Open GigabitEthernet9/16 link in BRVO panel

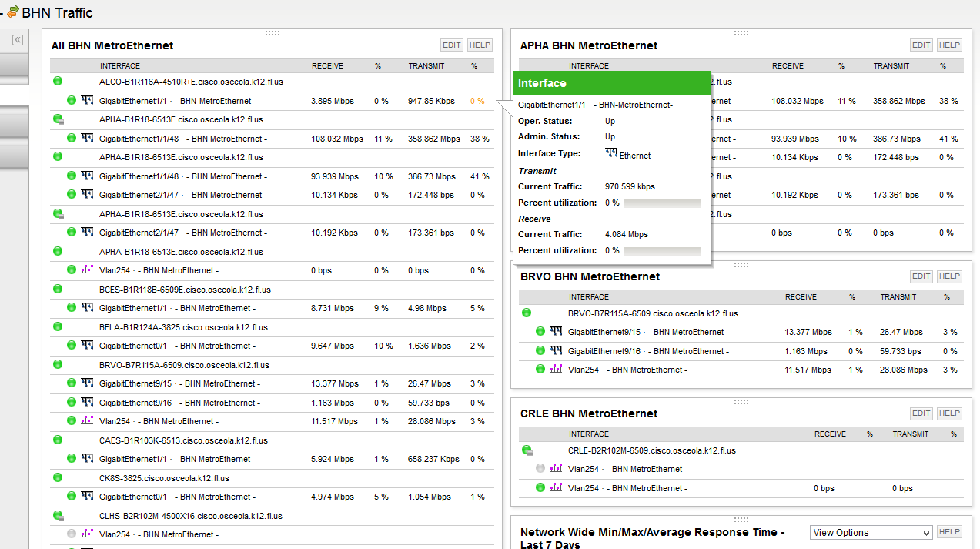click(x=648, y=351)
